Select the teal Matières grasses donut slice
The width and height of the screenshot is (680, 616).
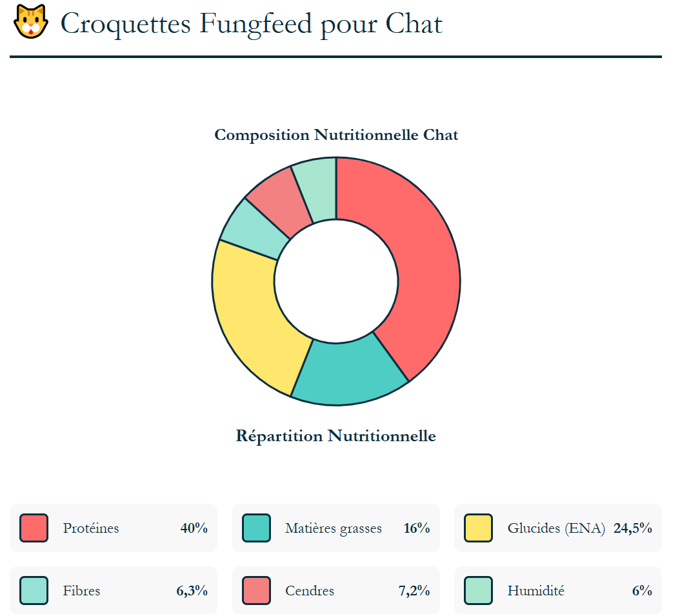(x=348, y=374)
